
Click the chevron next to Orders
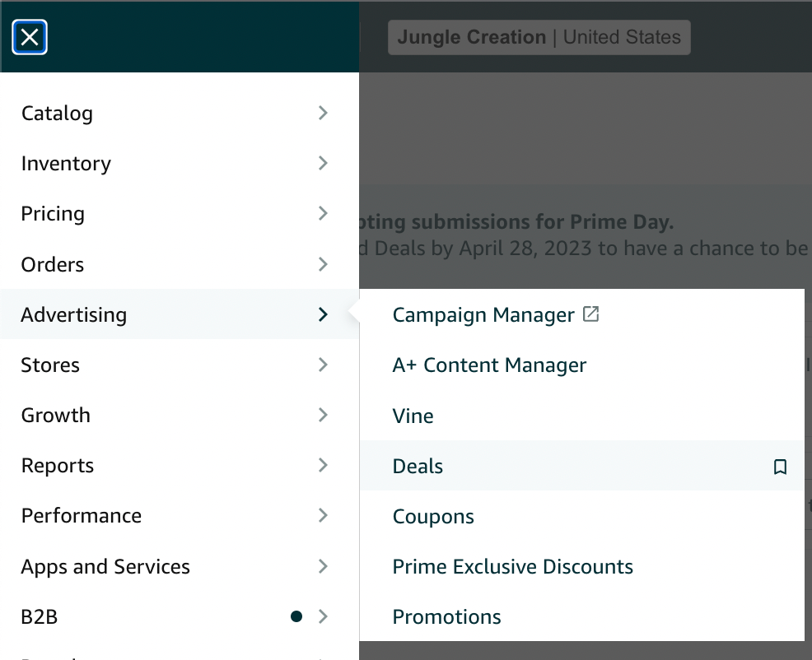[x=323, y=264]
